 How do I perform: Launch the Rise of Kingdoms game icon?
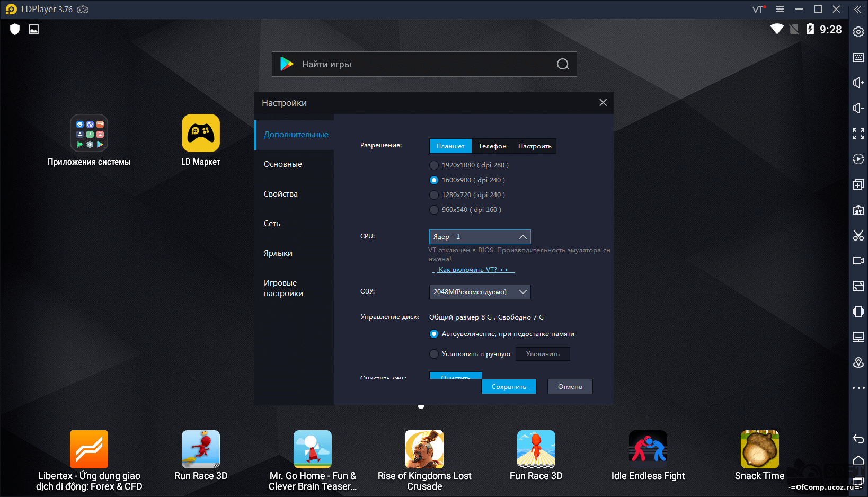point(424,449)
